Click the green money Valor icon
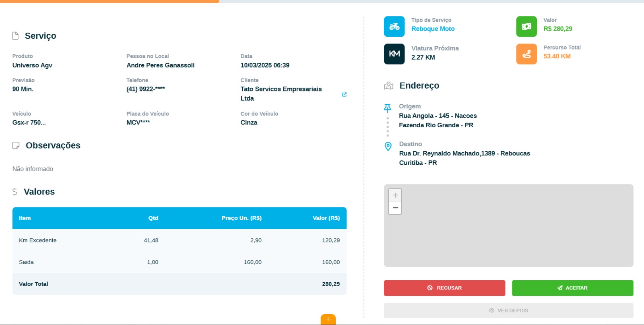The image size is (644, 325). 526,27
